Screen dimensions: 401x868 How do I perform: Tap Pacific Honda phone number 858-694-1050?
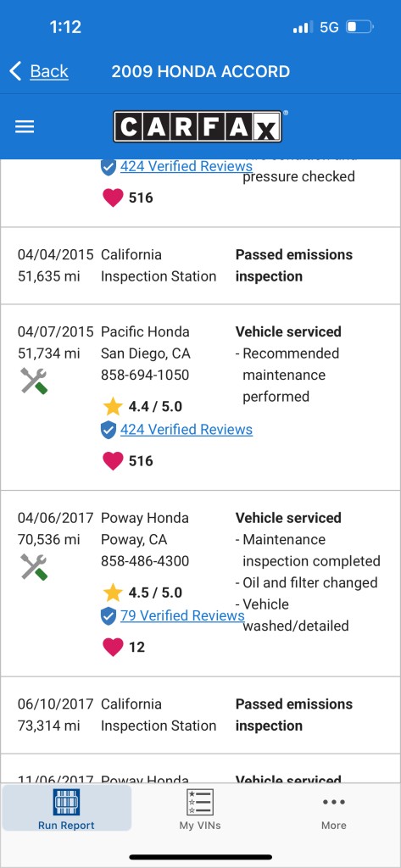[145, 376]
